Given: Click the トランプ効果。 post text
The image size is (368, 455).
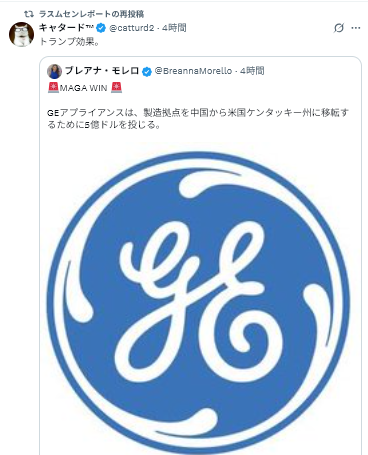Looking at the screenshot, I should pos(69,42).
